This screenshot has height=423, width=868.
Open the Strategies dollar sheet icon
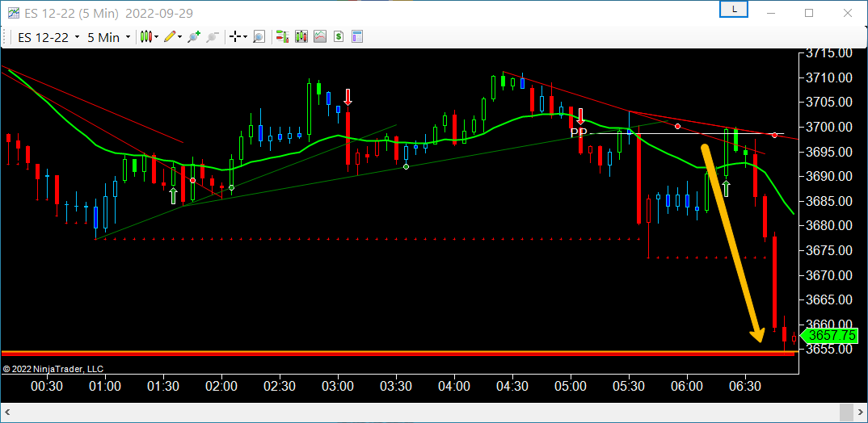pos(339,37)
